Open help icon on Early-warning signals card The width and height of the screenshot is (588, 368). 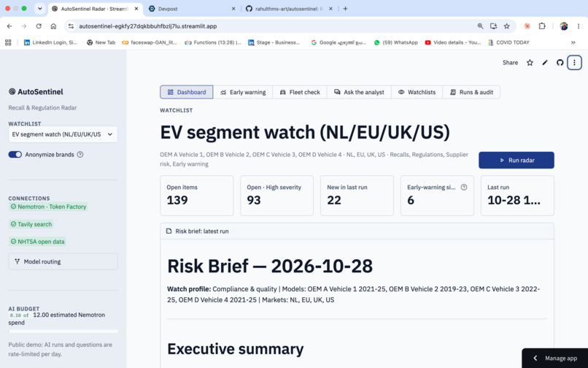pos(464,187)
